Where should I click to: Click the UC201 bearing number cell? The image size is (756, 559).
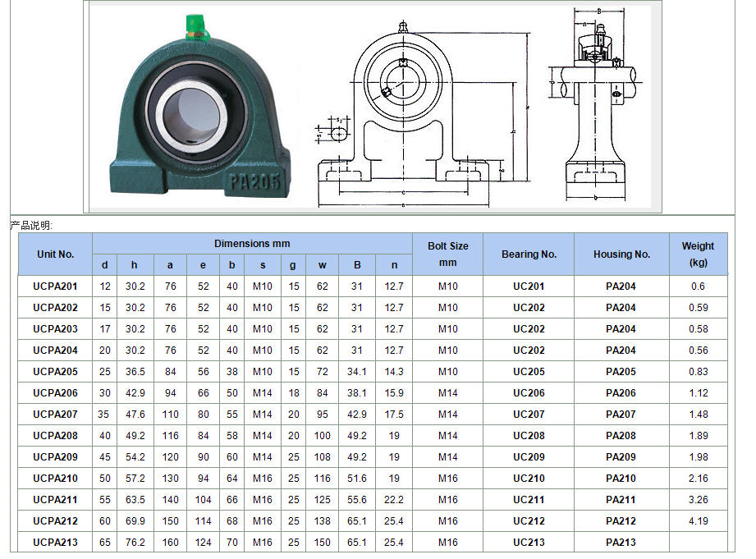click(x=529, y=286)
